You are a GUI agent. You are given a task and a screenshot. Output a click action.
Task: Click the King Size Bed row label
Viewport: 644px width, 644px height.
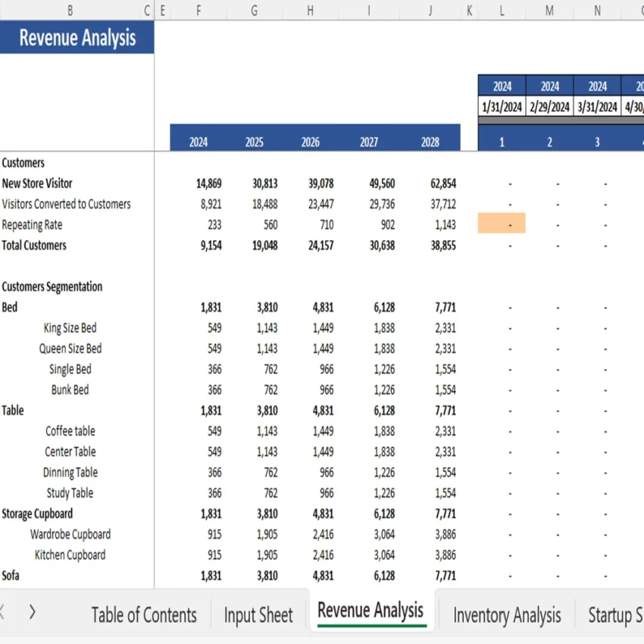[69, 327]
